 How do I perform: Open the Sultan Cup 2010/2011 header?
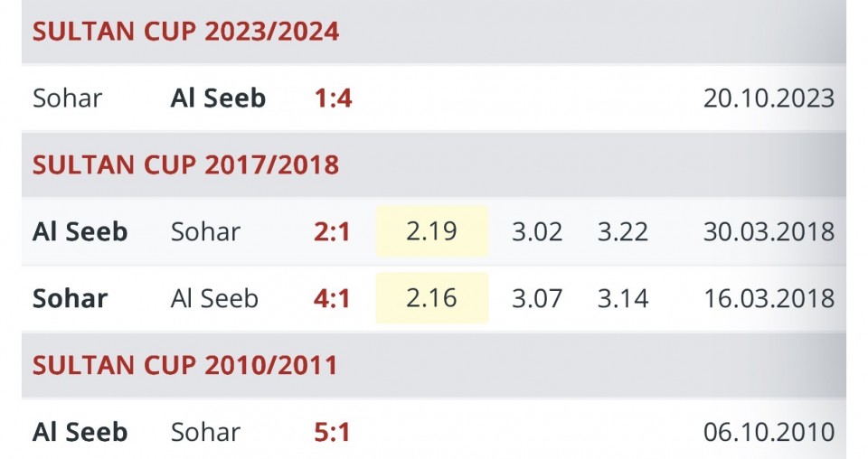184,365
